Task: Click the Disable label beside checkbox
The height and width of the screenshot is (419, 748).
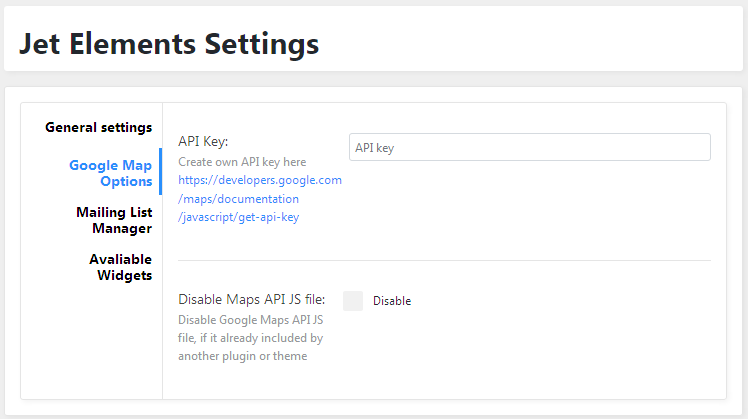Action: (392, 301)
